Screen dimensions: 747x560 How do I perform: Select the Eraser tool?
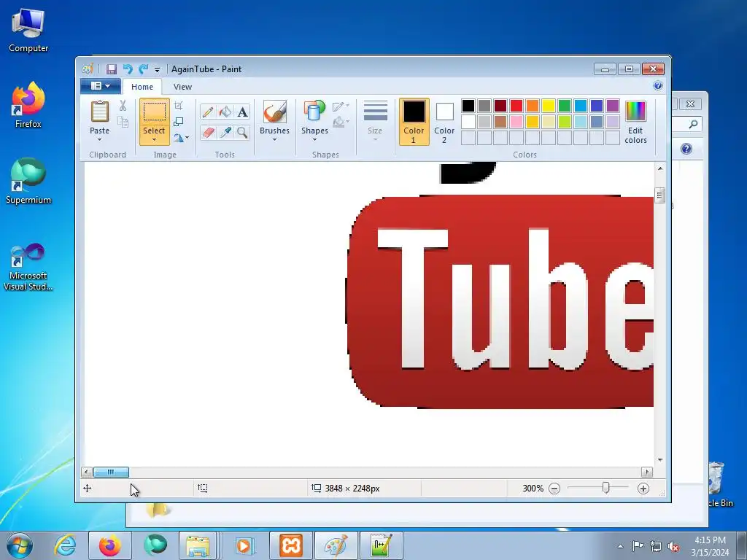[208, 132]
